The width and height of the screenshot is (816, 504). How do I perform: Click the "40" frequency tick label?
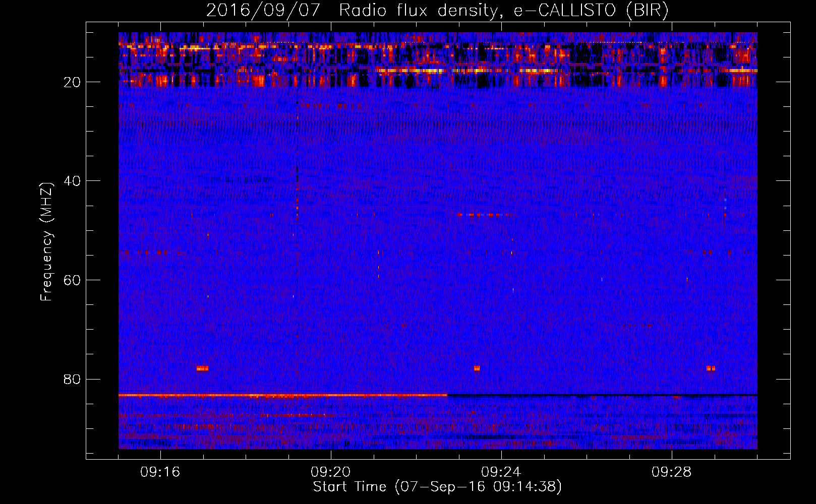pos(73,181)
